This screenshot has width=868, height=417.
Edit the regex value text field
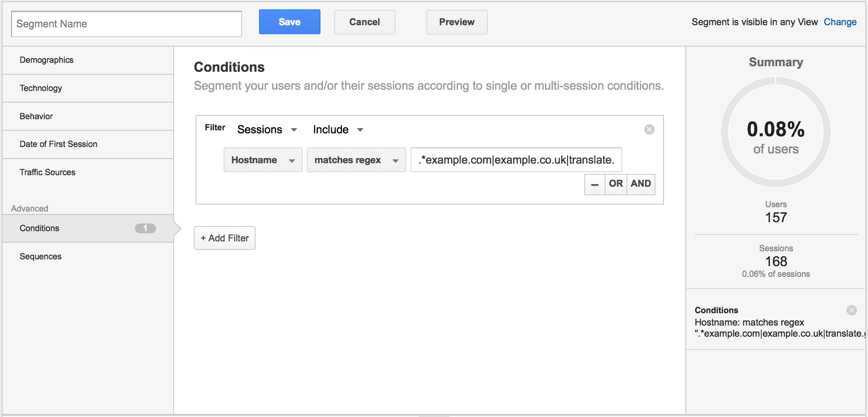click(x=516, y=160)
